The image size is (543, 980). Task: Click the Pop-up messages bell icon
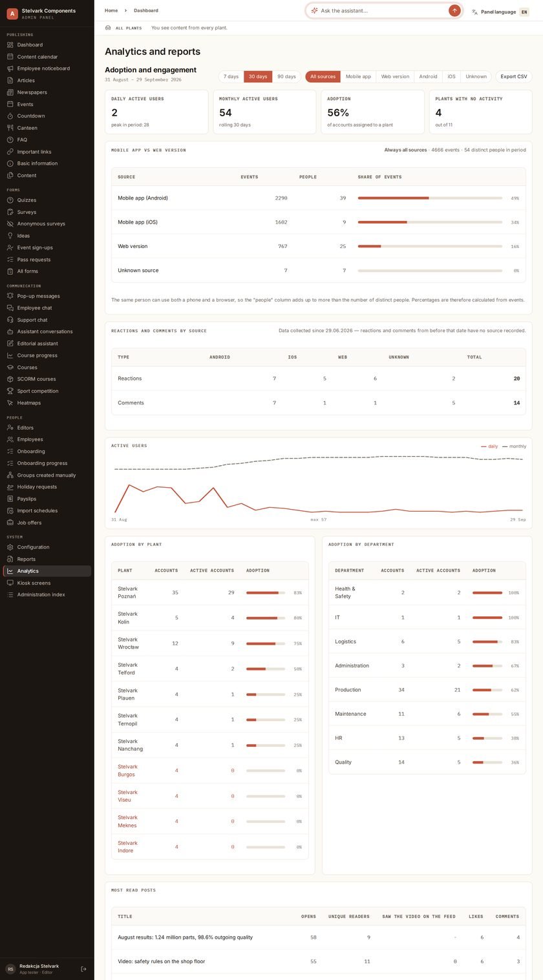tap(10, 296)
